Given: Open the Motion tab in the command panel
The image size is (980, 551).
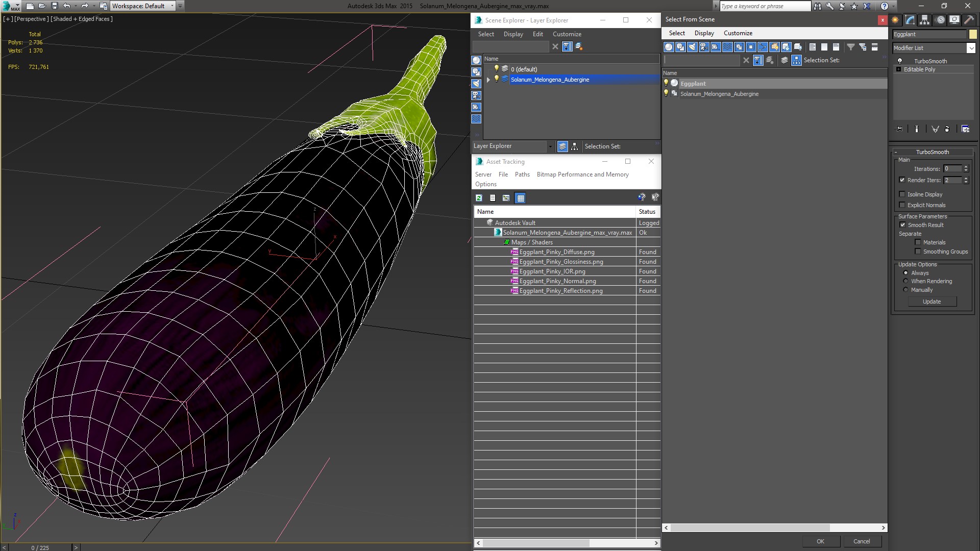Looking at the screenshot, I should pos(940,20).
